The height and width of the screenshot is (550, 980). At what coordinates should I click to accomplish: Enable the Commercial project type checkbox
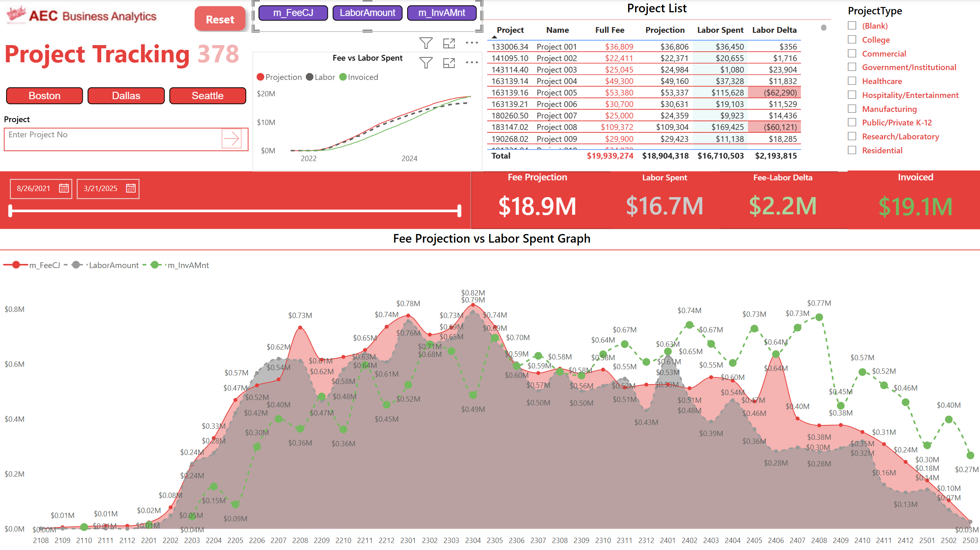[852, 53]
